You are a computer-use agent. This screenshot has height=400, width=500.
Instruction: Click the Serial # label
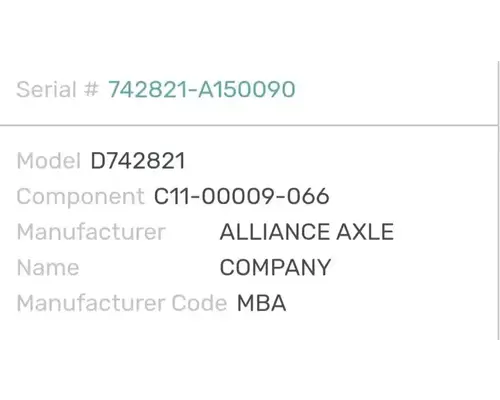point(58,89)
